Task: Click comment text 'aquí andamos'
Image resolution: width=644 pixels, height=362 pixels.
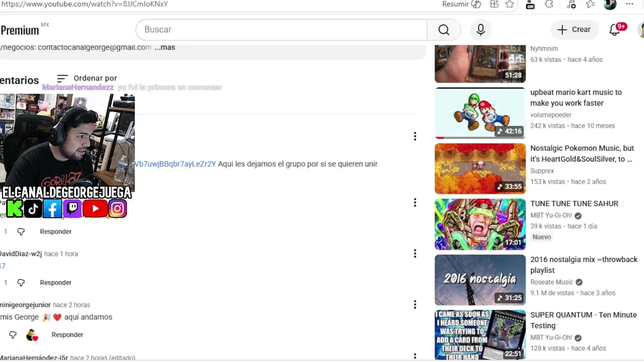Action: pos(88,317)
